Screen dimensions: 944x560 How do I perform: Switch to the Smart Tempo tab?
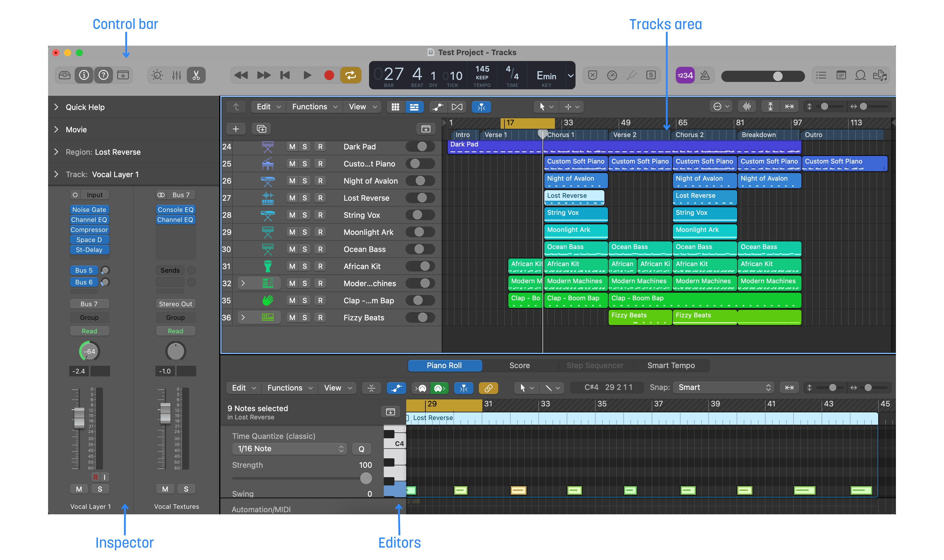point(671,366)
